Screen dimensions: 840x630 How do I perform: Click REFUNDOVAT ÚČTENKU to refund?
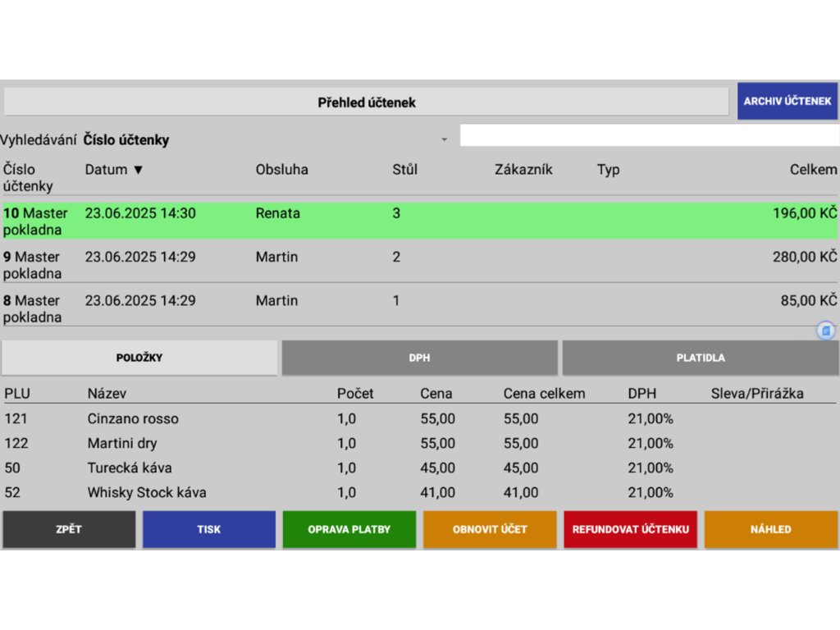pos(630,529)
